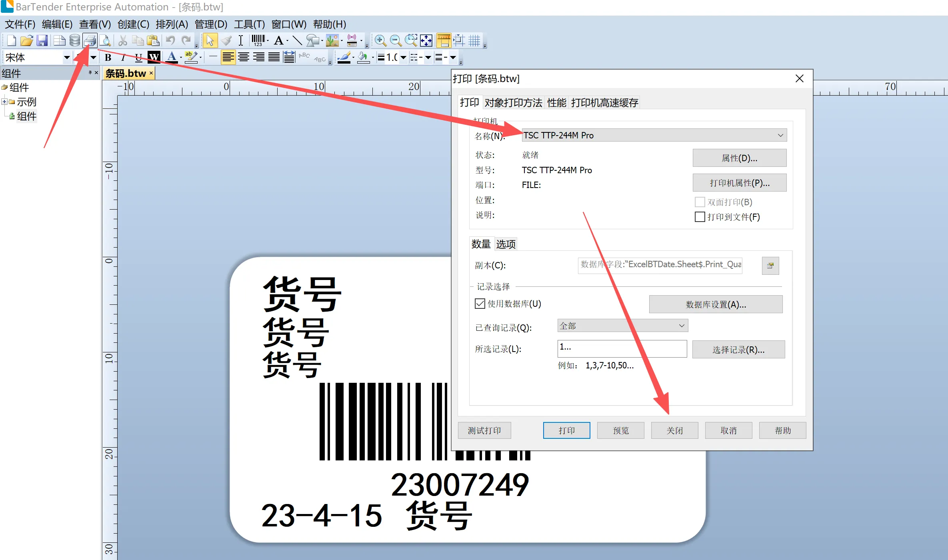This screenshot has width=948, height=560.
Task: Uncheck the 使用数据库 checkbox
Action: (480, 304)
